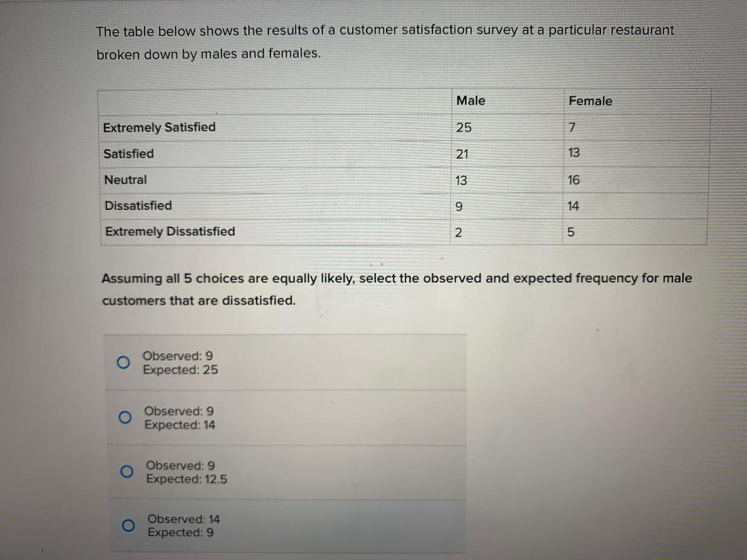The height and width of the screenshot is (560, 747).
Task: Click the Dissatisfied row label
Action: pos(137,205)
